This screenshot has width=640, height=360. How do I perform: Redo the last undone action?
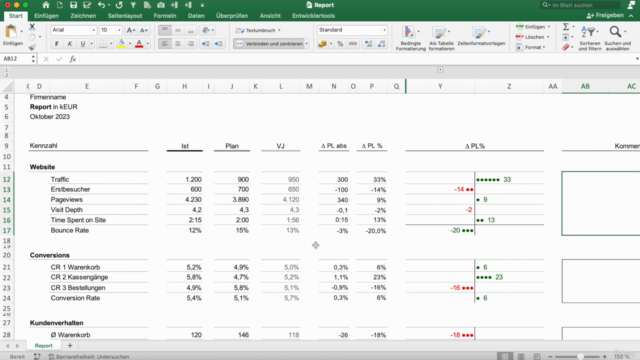click(x=119, y=5)
